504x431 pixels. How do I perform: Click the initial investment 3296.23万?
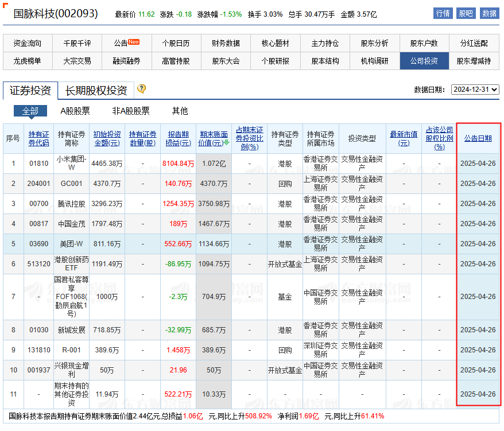coord(107,204)
